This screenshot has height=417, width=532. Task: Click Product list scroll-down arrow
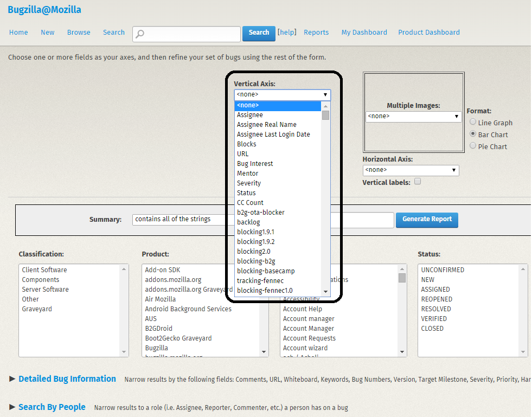(264, 352)
